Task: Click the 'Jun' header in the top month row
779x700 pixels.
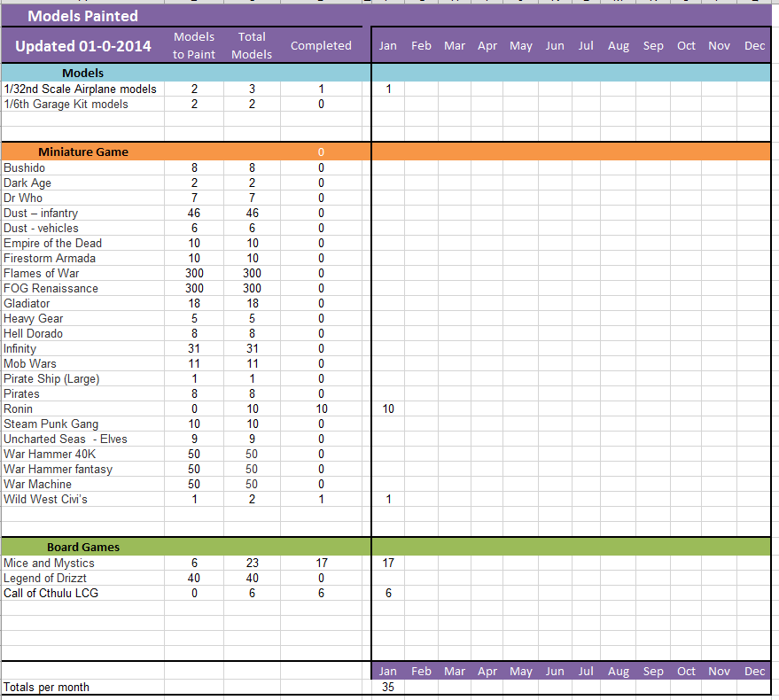Action: coord(555,46)
